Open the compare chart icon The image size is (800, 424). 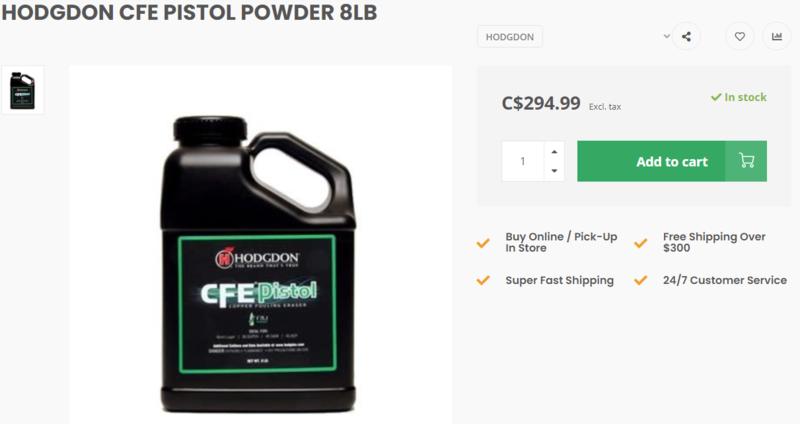pyautogui.click(x=777, y=37)
